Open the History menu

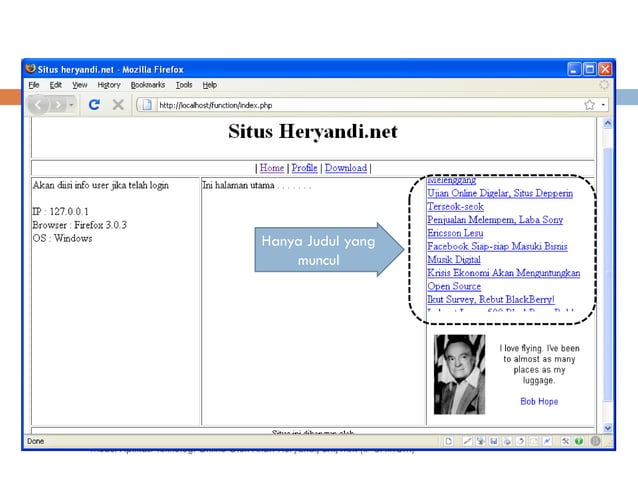click(x=109, y=85)
